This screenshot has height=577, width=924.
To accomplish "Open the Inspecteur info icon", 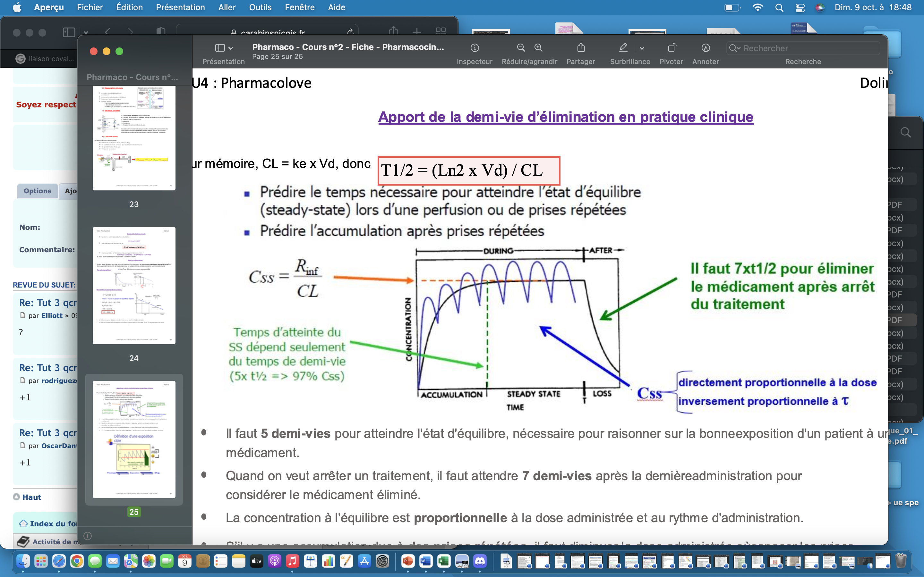I will (x=475, y=48).
